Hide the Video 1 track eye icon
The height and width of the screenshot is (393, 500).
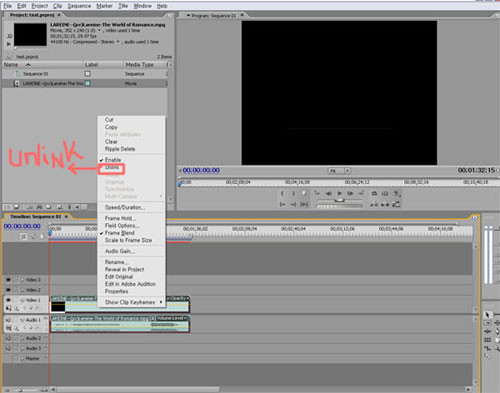(x=8, y=300)
